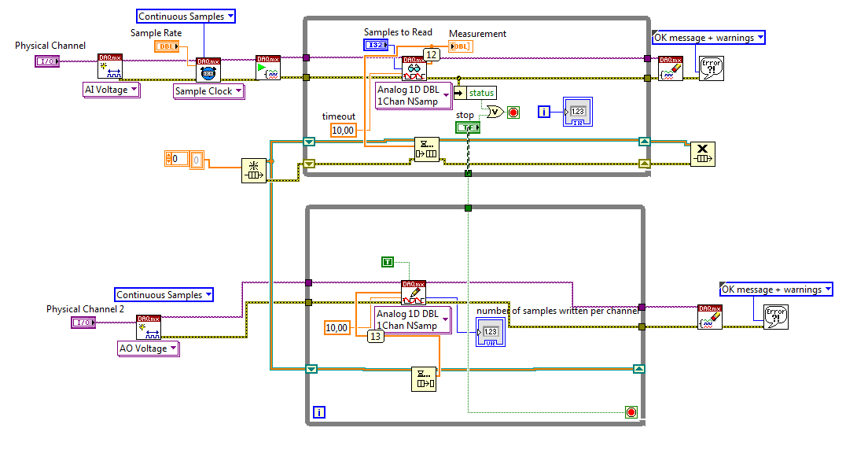Click 'number of samples written per channel' label
The image size is (868, 450).
(x=558, y=311)
